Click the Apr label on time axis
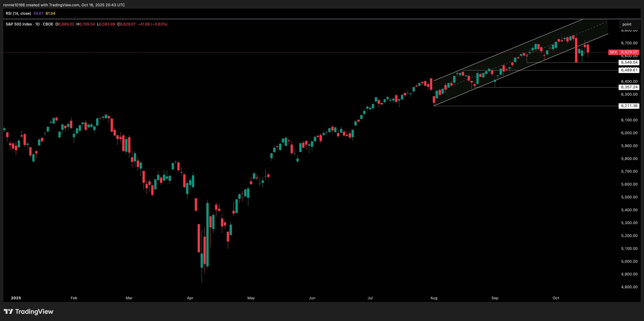 pos(190,298)
